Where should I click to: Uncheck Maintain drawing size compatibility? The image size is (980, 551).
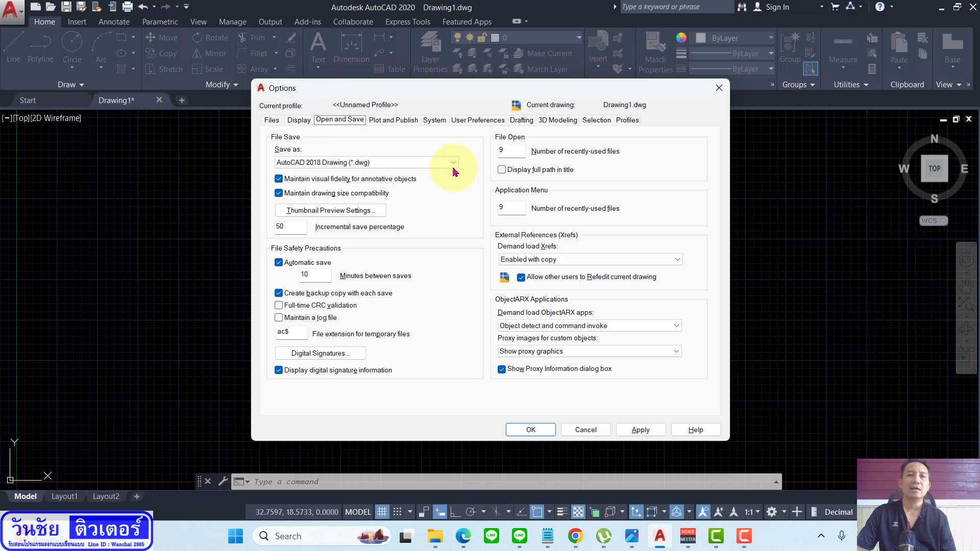279,193
